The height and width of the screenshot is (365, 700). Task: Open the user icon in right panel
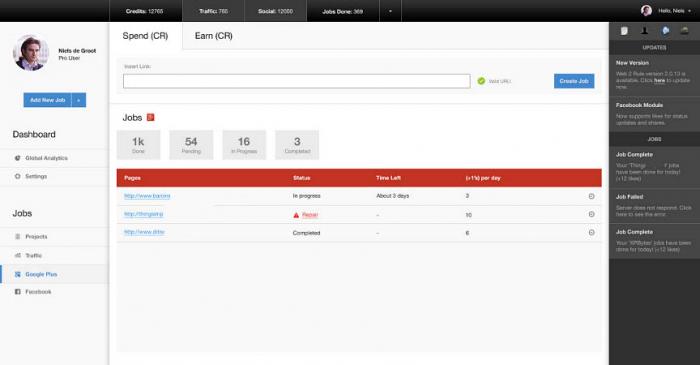pyautogui.click(x=644, y=31)
